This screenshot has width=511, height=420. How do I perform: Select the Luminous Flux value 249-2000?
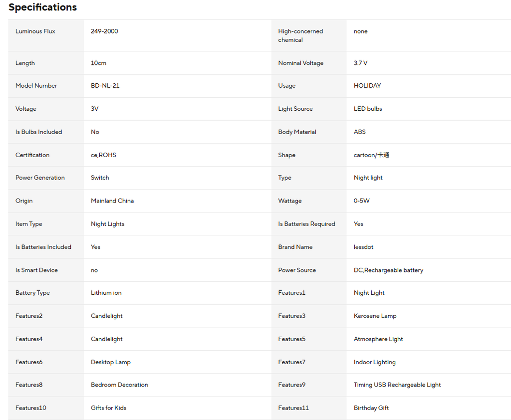[x=104, y=31]
